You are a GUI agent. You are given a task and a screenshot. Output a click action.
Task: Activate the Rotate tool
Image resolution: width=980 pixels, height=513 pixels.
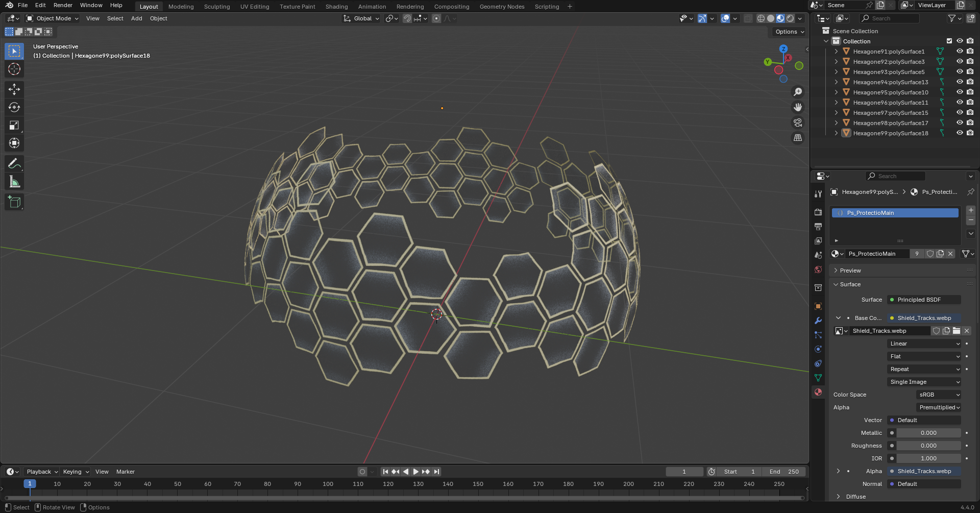click(x=14, y=107)
